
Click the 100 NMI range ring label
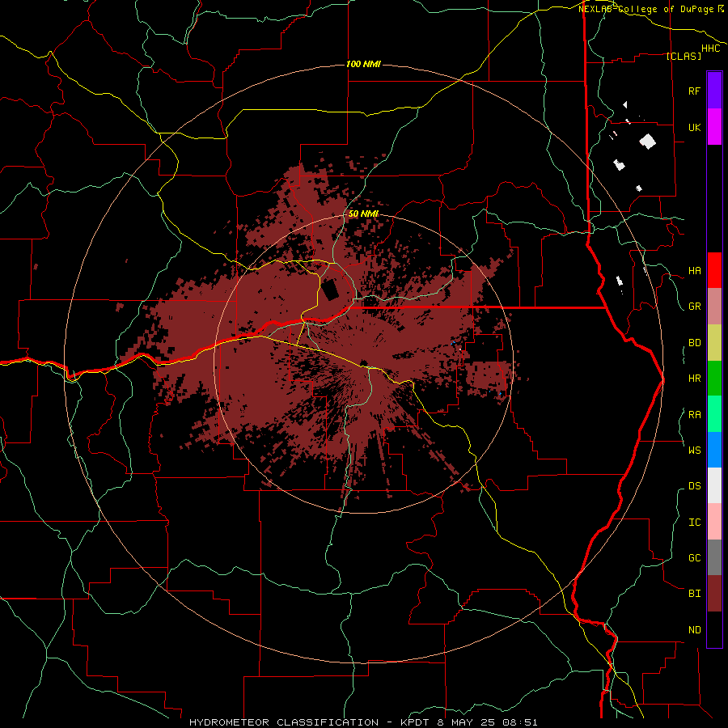click(363, 64)
